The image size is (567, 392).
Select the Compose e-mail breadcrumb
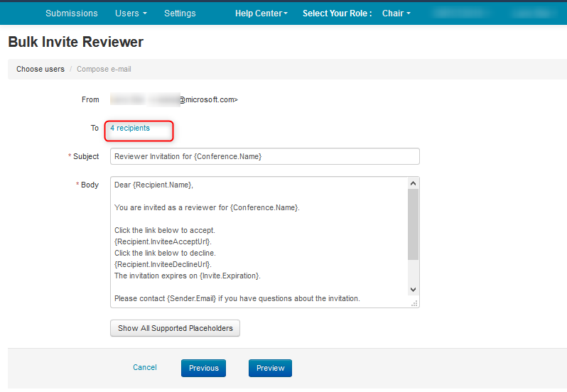[x=104, y=69]
